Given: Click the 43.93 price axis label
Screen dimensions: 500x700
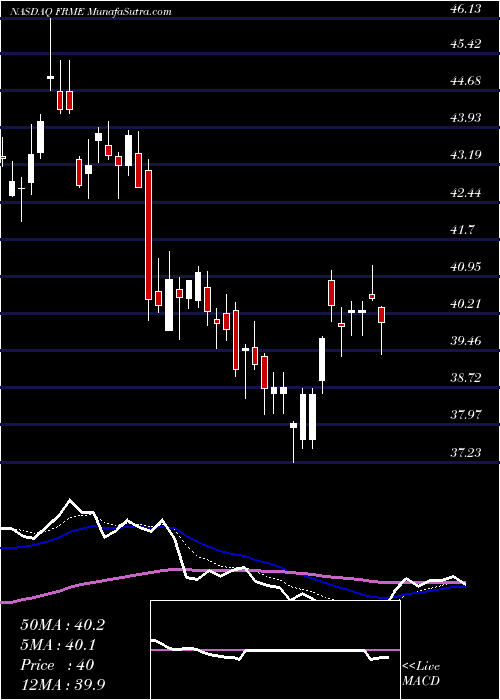Looking at the screenshot, I should pos(466,118).
